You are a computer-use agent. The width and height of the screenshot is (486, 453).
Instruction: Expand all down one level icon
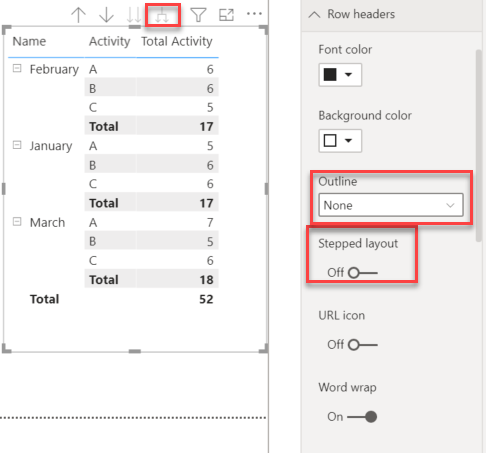click(x=162, y=15)
